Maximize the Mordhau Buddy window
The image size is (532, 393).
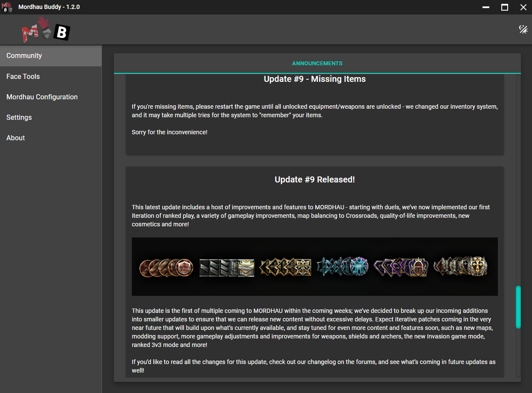504,7
